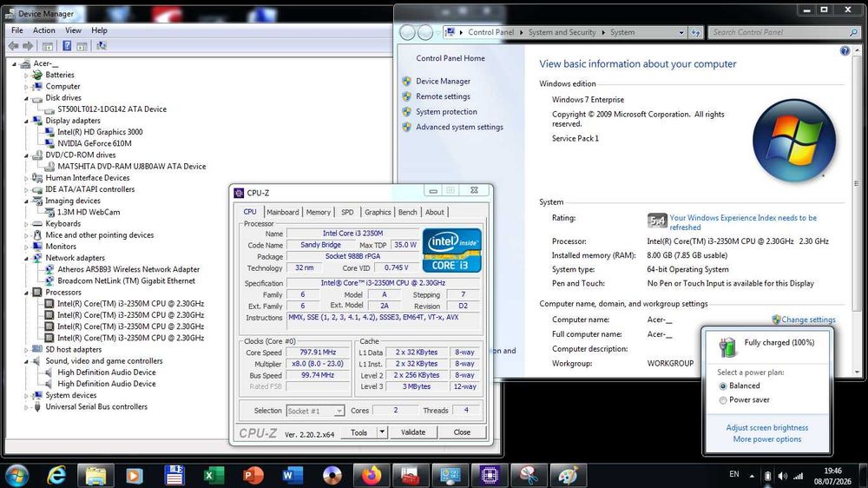Click the CPU-Z taskbar icon
This screenshot has width=868, height=488.
[x=490, y=475]
